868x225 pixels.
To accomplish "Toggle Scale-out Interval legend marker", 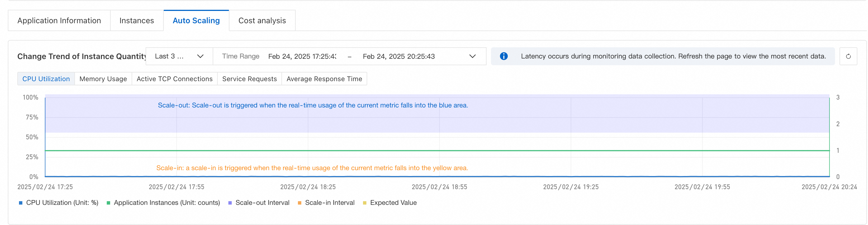I will [230, 203].
